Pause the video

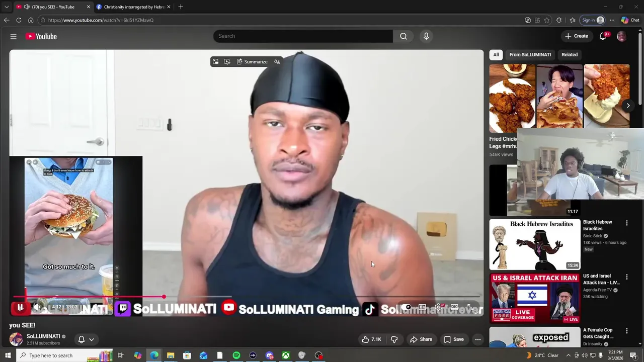(x=20, y=307)
